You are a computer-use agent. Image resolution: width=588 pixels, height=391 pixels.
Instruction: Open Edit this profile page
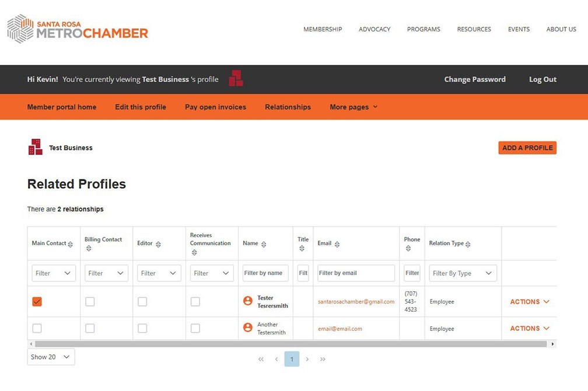pos(141,107)
